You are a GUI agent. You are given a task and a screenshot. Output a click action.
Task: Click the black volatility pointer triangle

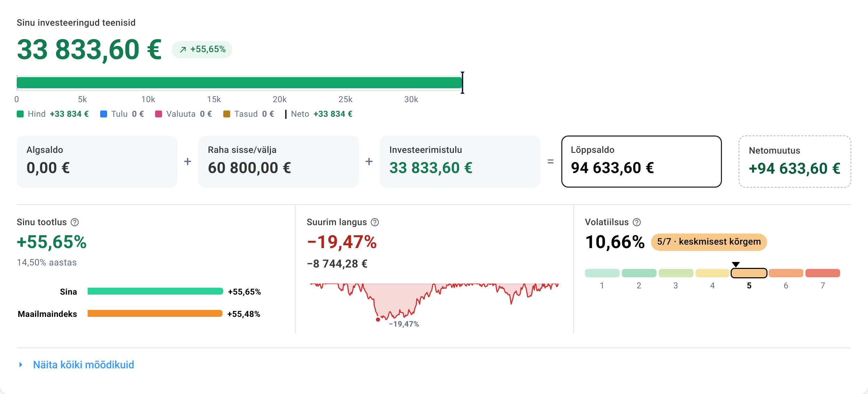[x=736, y=264]
